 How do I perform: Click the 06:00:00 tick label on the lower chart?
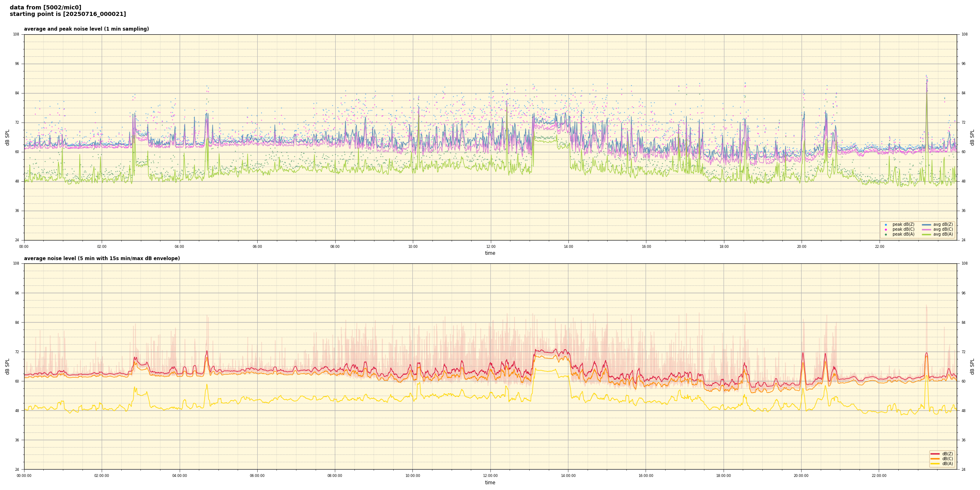point(257,476)
